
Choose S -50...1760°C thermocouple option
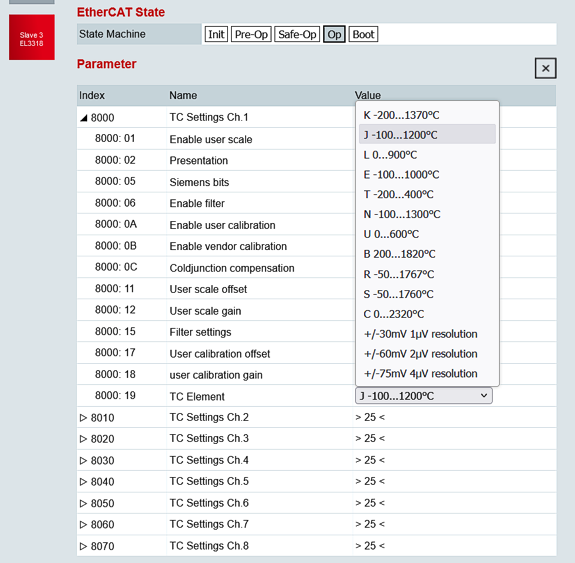[427, 294]
